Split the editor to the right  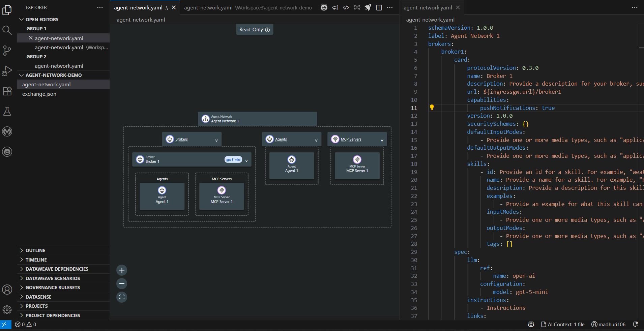tap(379, 7)
